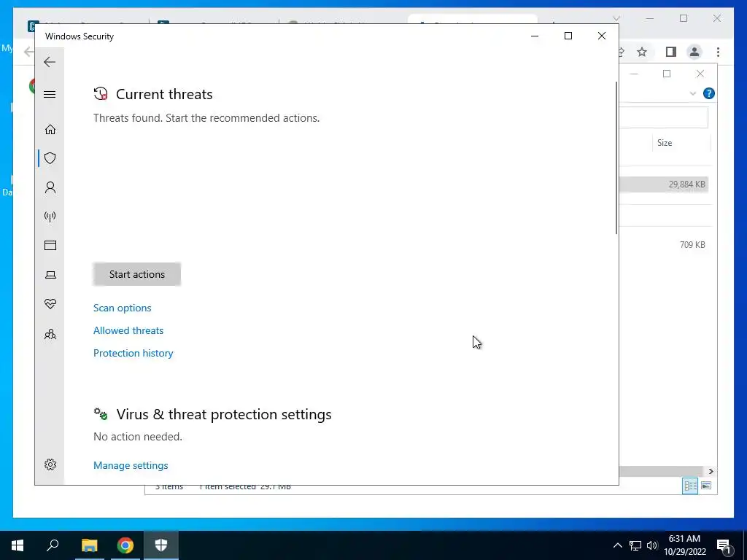Click right arrow of File Explorer horizontal scrollbar
The height and width of the screenshot is (560, 747).
point(711,472)
